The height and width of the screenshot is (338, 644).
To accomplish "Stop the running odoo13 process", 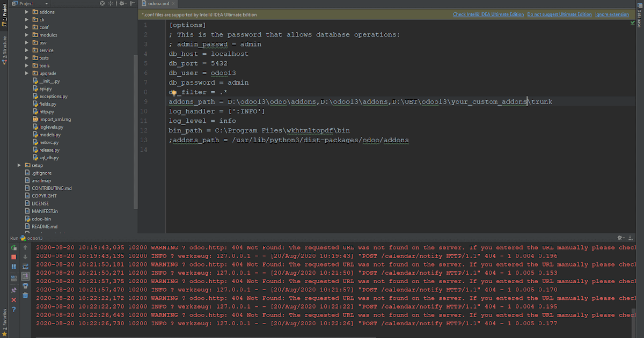I will pyautogui.click(x=14, y=256).
